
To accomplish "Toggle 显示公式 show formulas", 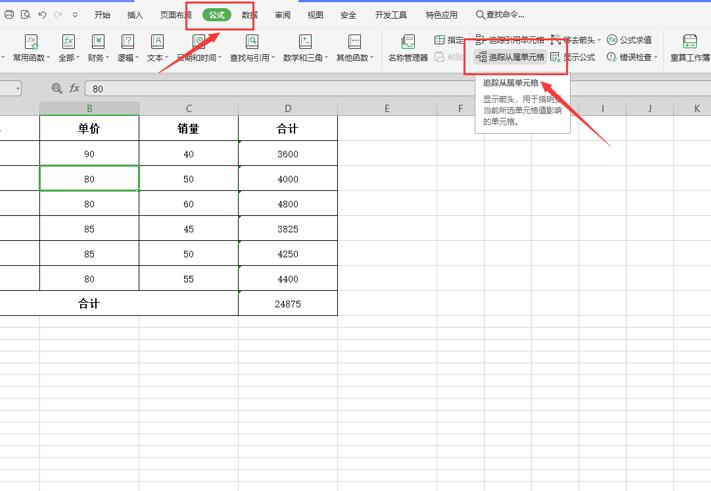I will tap(572, 57).
